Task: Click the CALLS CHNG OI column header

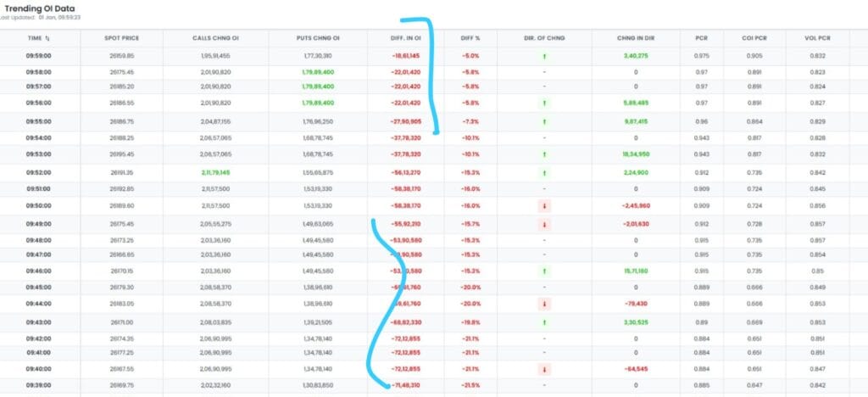Action: coord(217,38)
